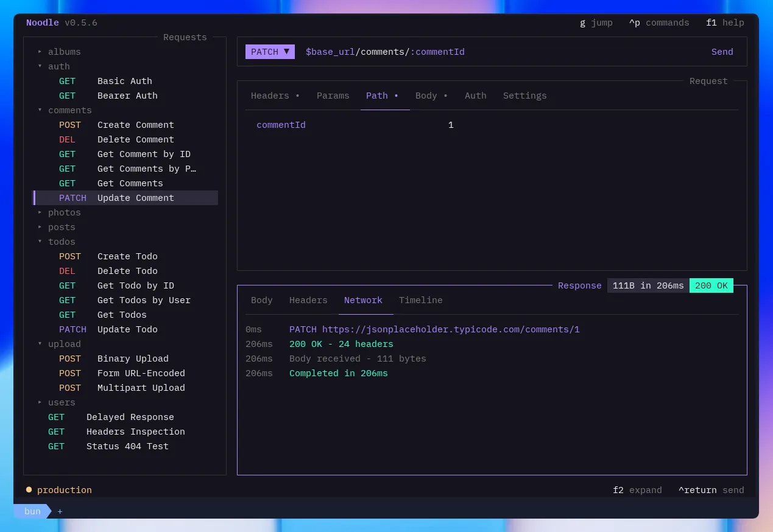
Task: Select the Headers Inspection request
Action: (125, 432)
